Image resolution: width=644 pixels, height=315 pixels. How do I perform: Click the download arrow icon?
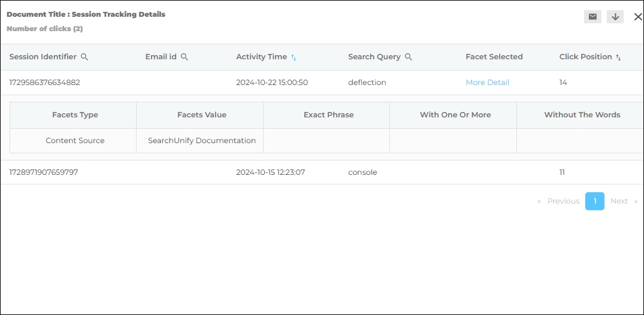tap(615, 17)
